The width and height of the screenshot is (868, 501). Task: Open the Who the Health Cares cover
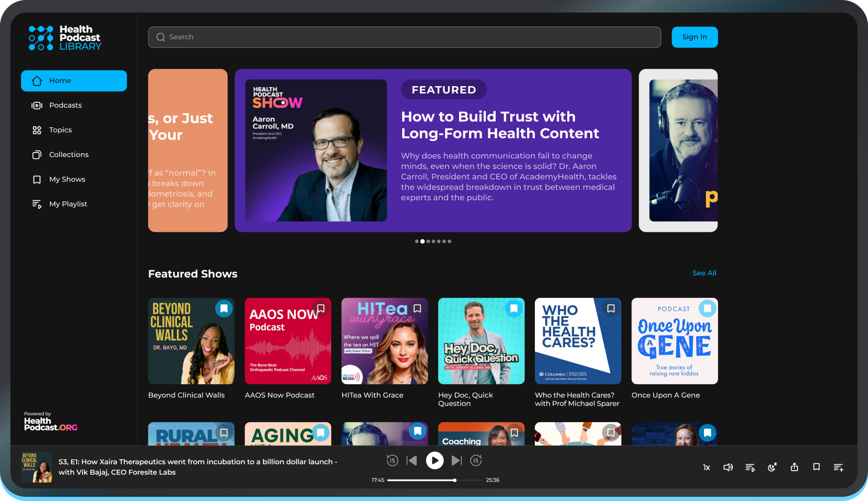click(x=578, y=341)
